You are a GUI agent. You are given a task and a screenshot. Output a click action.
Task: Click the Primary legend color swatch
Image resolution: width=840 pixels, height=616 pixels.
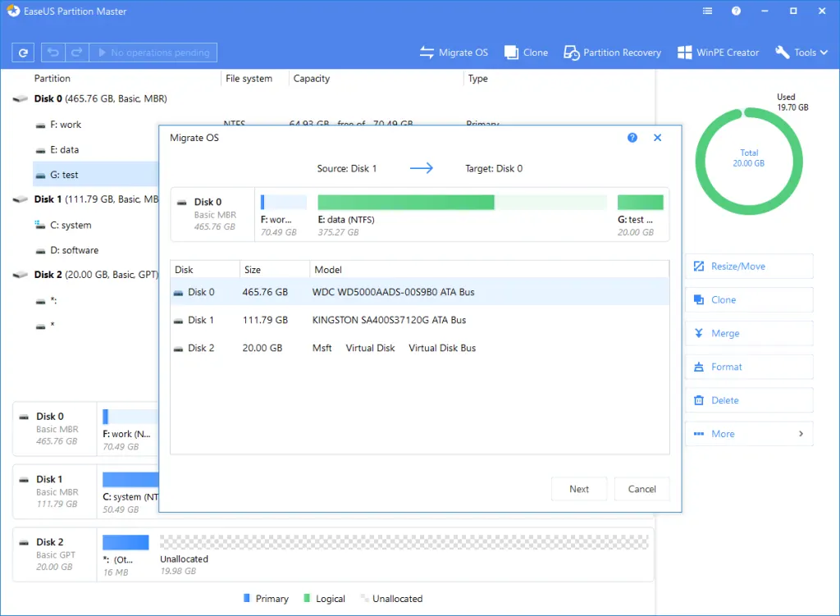click(248, 599)
